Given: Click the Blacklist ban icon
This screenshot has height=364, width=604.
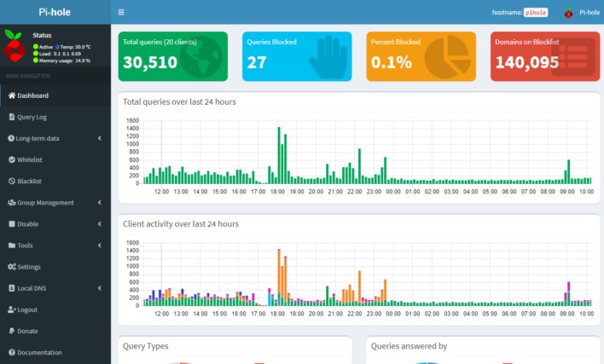Looking at the screenshot, I should point(11,181).
